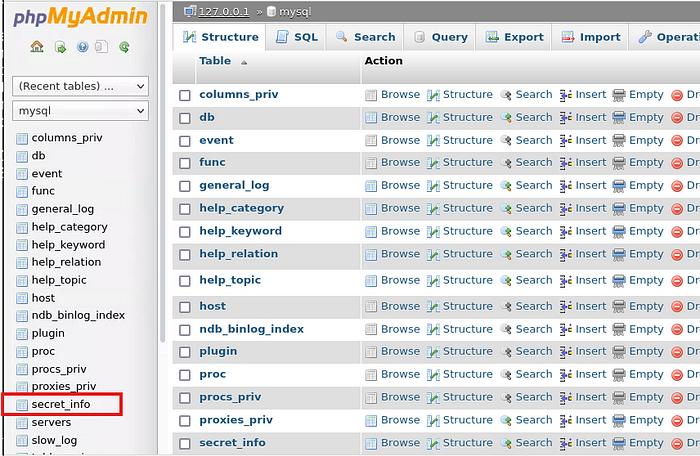This screenshot has width=700, height=456.
Task: Click the green reload navigation icon
Action: pos(124,46)
